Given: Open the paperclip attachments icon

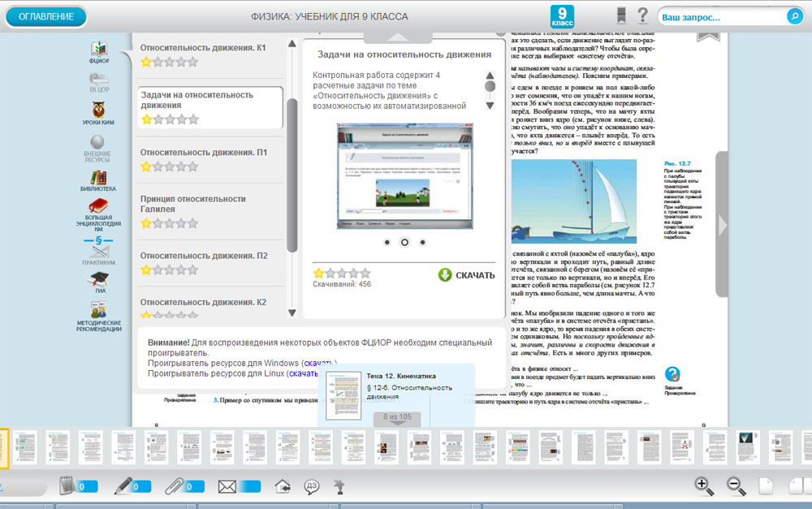Looking at the screenshot, I should 172,486.
